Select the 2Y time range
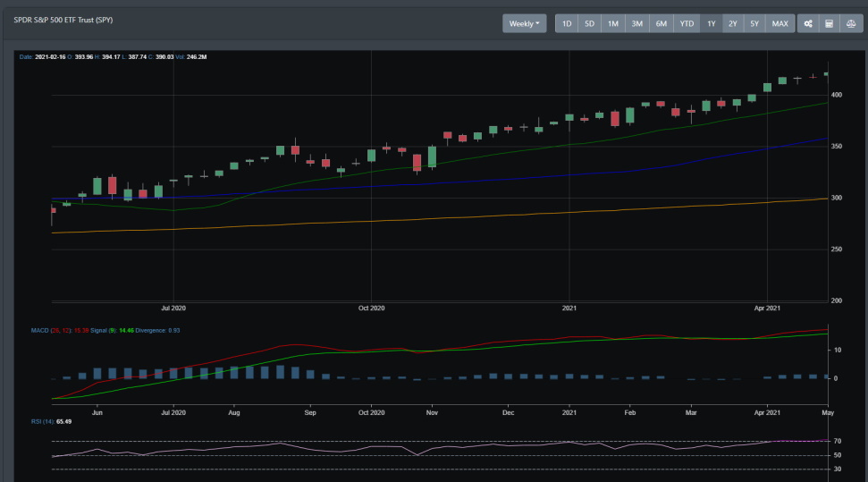This screenshot has width=868, height=482. tap(733, 24)
